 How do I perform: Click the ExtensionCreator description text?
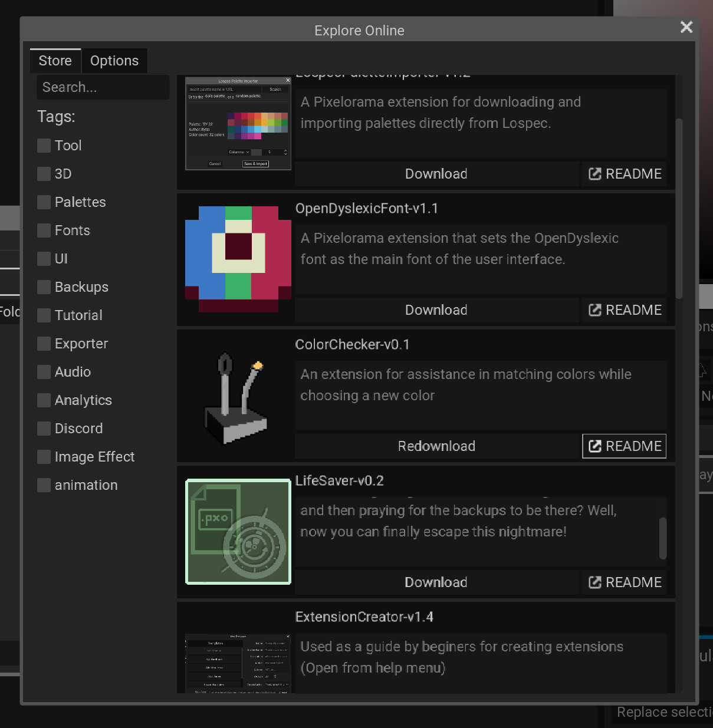(x=462, y=657)
